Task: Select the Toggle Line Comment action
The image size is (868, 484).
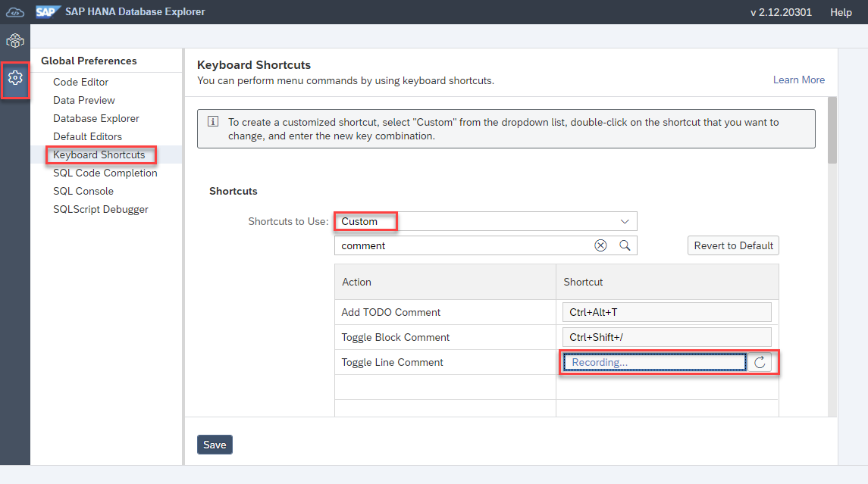Action: [392, 362]
